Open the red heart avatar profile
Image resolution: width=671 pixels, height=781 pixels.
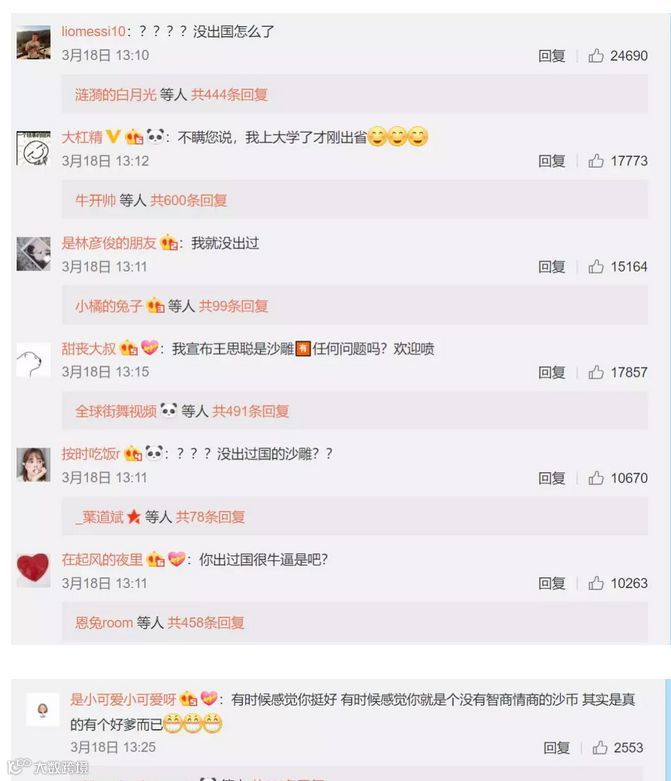(33, 568)
